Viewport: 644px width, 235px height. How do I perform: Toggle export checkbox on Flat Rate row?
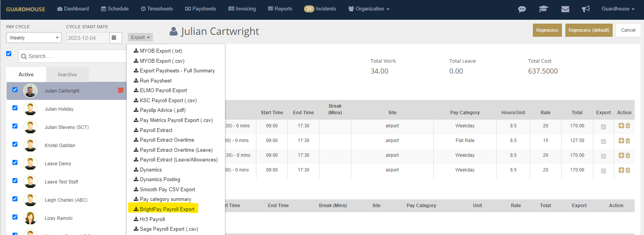pyautogui.click(x=603, y=141)
